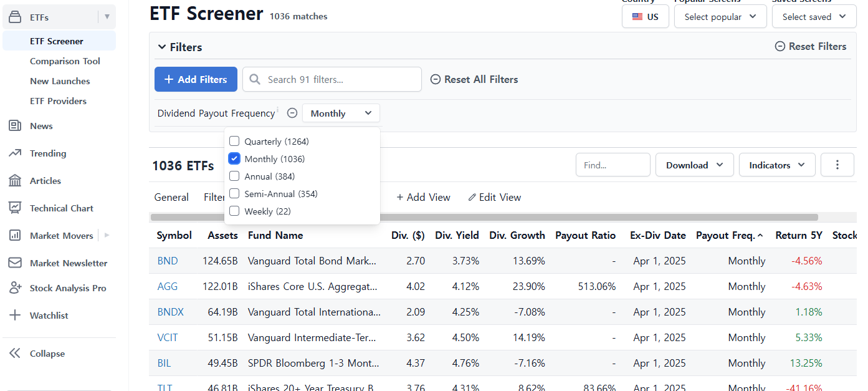Image resolution: width=868 pixels, height=391 pixels.
Task: Sort by Div. Growth column header
Action: (x=517, y=235)
